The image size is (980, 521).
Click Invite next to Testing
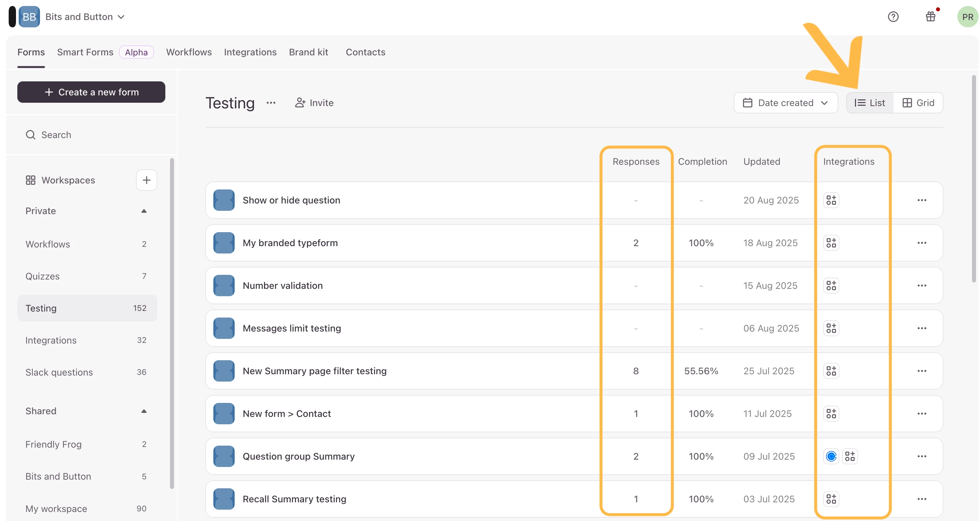click(314, 103)
